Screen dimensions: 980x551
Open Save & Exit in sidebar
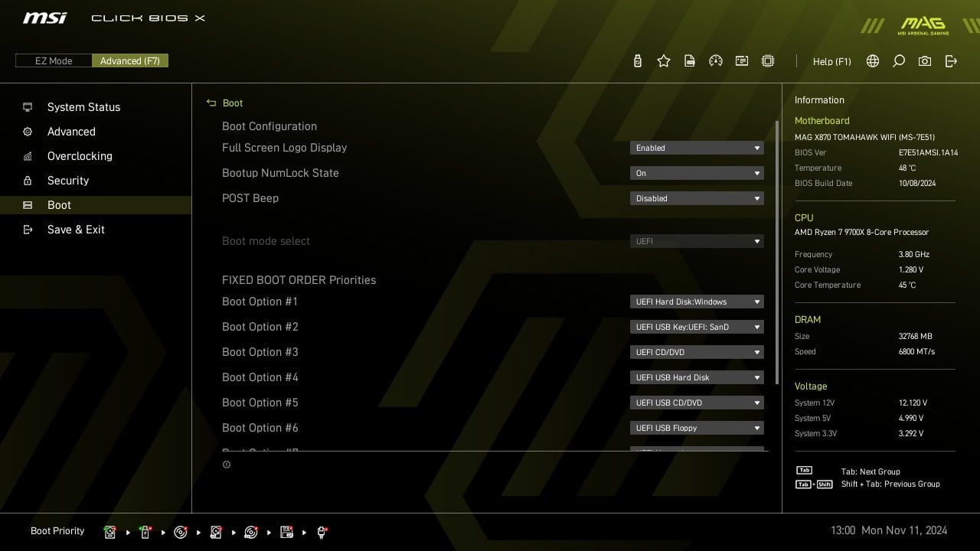coord(96,230)
